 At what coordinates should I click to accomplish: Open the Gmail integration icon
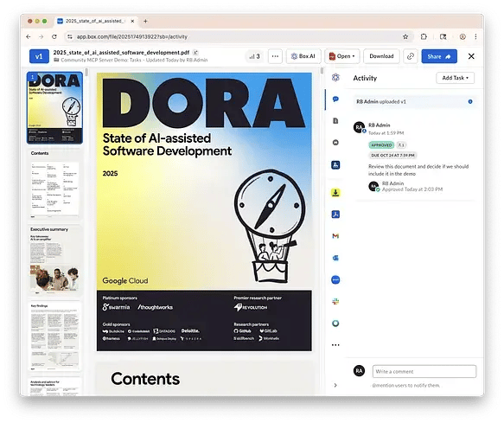(x=335, y=236)
